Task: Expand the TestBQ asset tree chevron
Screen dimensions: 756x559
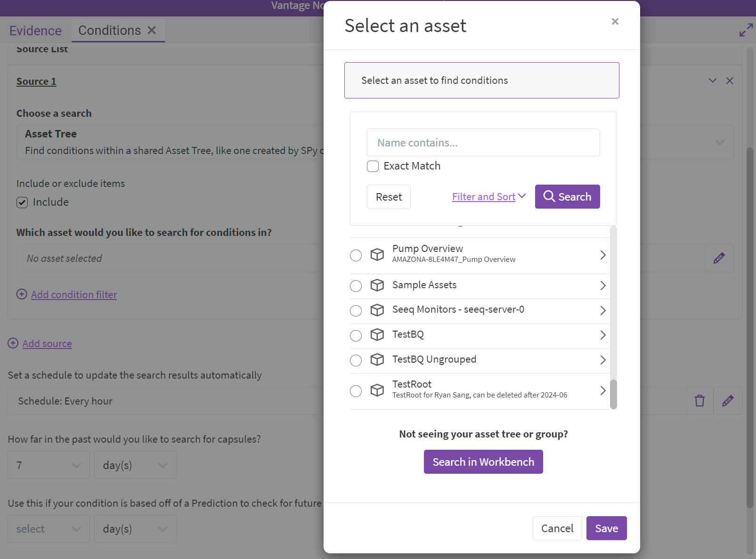Action: click(602, 335)
